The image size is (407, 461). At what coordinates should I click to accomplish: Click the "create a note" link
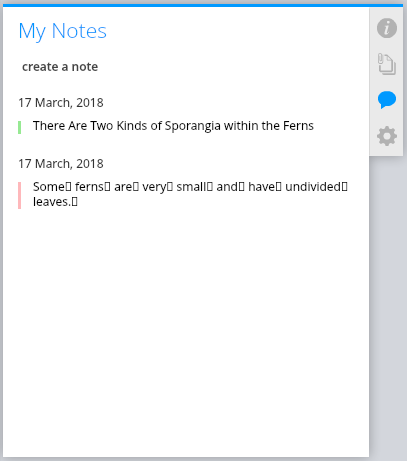60,67
